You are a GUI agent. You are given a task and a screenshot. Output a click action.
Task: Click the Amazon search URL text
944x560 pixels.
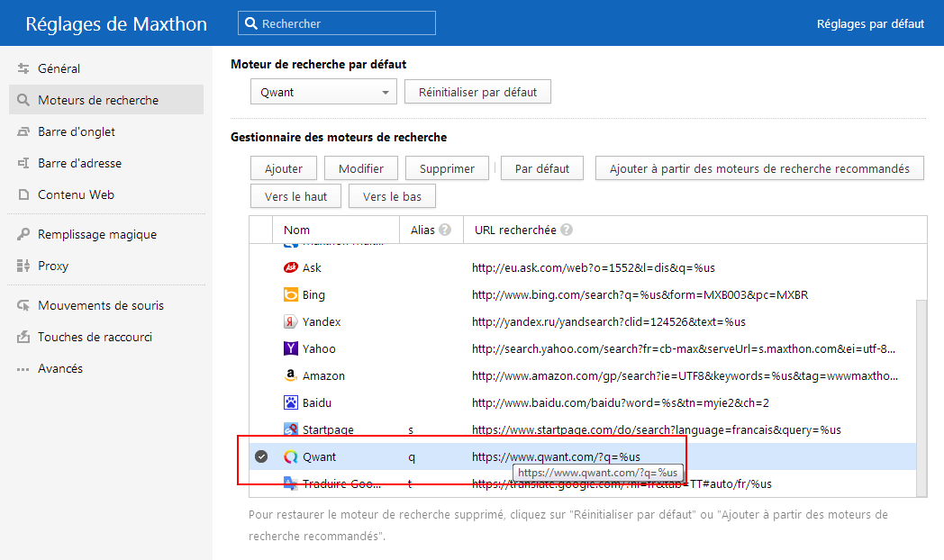click(685, 376)
